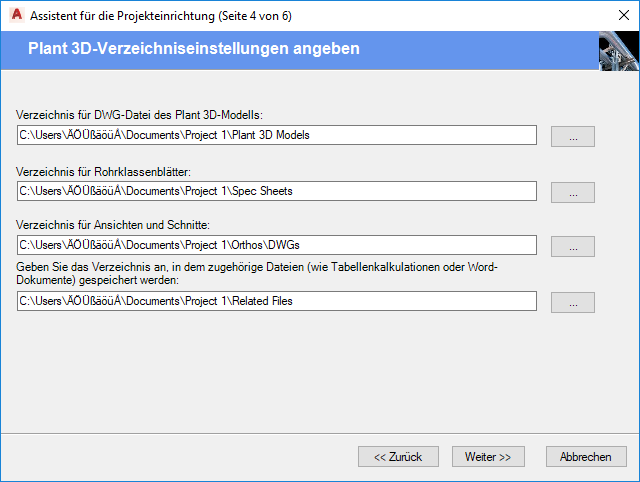Screen dimensions: 640x482
Task: Edit the Spec Sheets path field
Action: [277, 191]
